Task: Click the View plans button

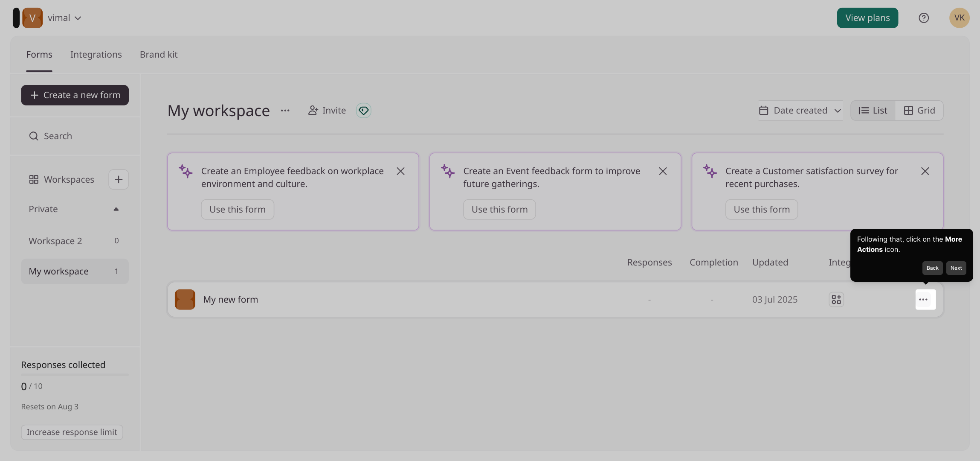Action: pos(867,18)
